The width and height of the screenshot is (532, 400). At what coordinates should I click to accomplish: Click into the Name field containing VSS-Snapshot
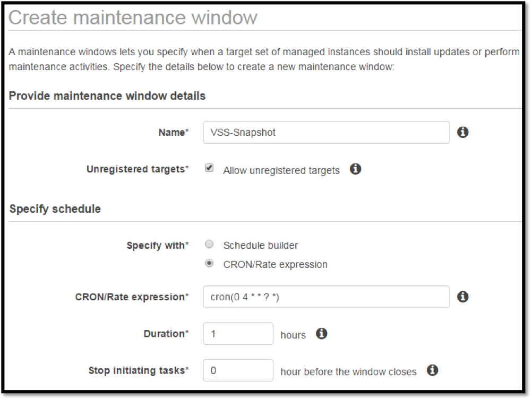pos(327,132)
